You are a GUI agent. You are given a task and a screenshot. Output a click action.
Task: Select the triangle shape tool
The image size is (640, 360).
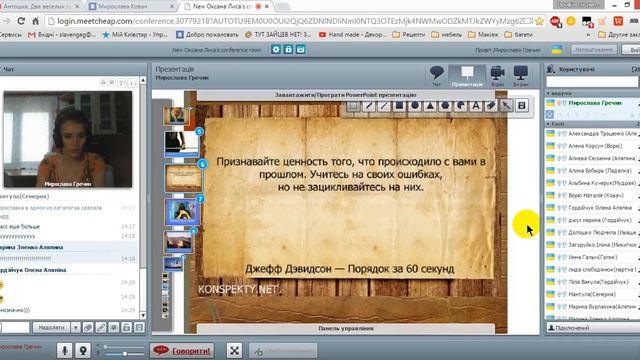tap(430, 106)
